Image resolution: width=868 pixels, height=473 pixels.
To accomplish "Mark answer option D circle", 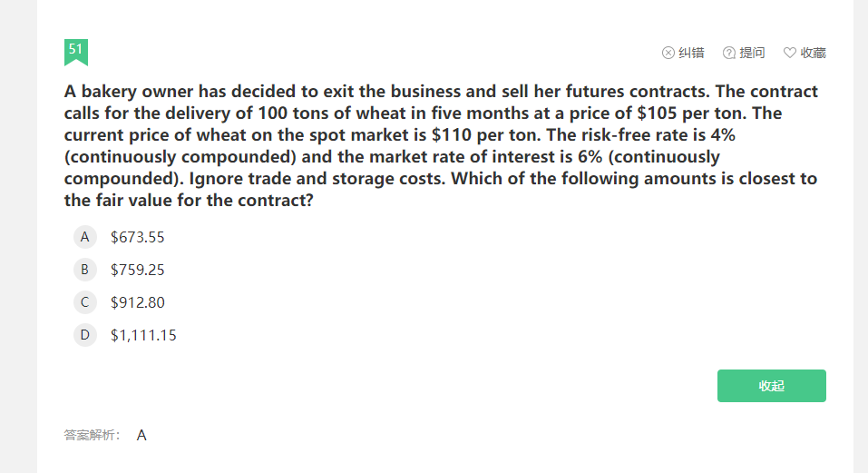I will pyautogui.click(x=85, y=335).
